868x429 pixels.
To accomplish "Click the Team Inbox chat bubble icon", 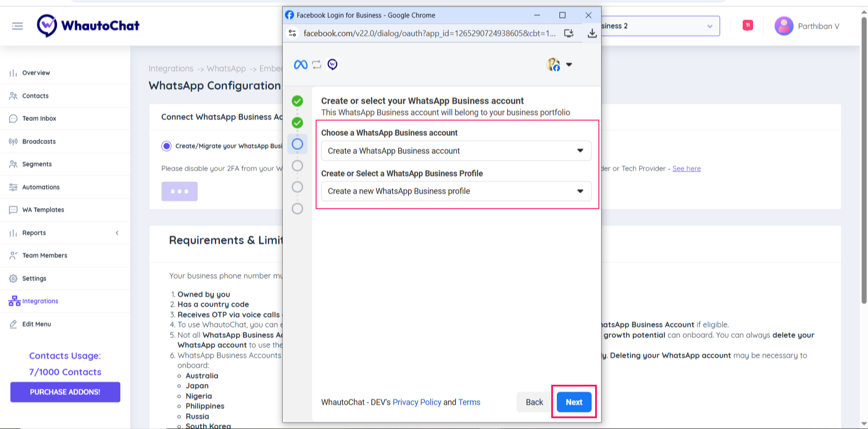I will 13,118.
